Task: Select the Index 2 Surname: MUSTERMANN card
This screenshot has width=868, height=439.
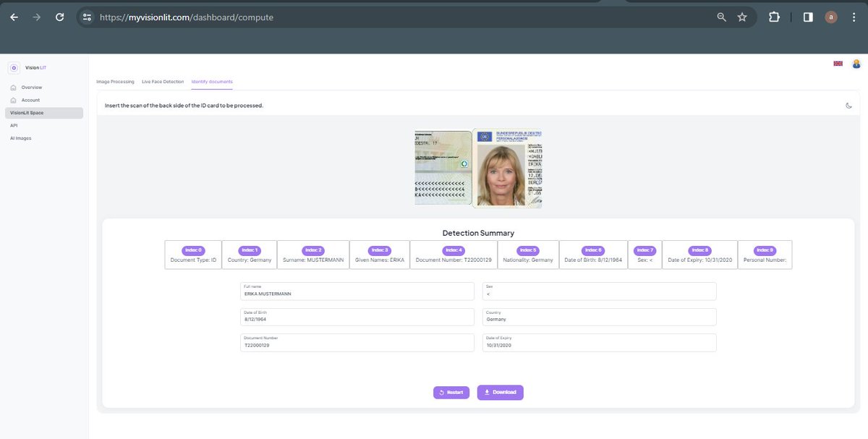Action: (313, 255)
